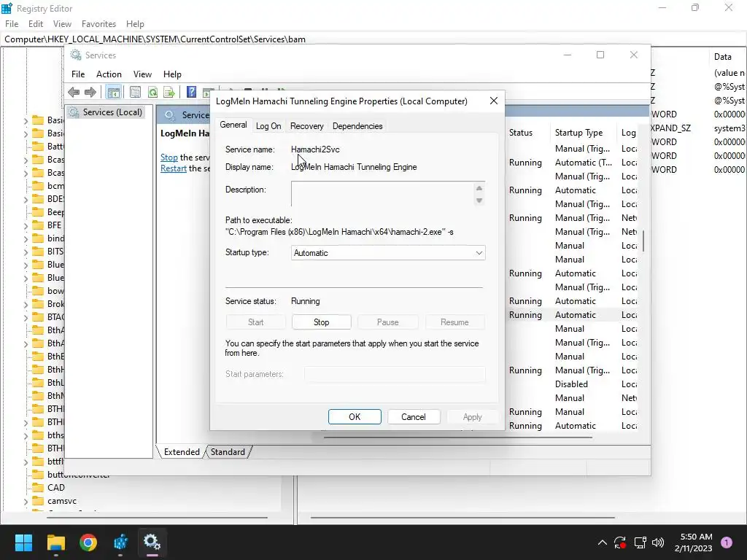Open the Properties toolbar icon in Services
Viewport: 747px width, 560px height.
[135, 92]
